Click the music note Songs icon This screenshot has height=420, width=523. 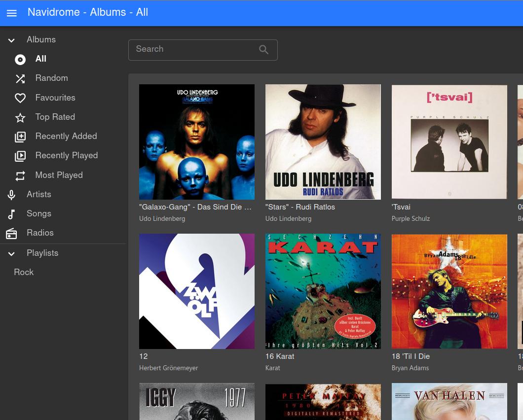point(12,214)
